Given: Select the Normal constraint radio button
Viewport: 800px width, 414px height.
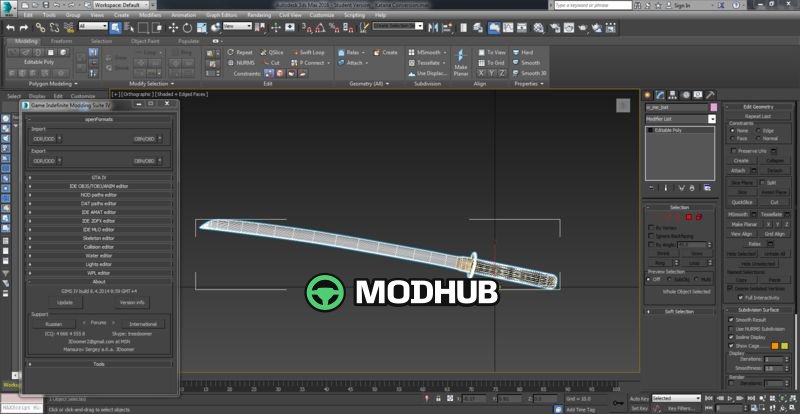Looking at the screenshot, I should [758, 138].
